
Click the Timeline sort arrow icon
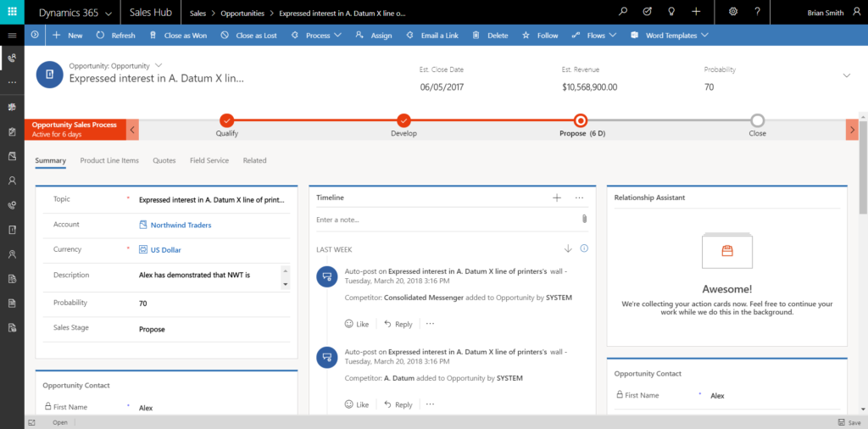pyautogui.click(x=568, y=248)
